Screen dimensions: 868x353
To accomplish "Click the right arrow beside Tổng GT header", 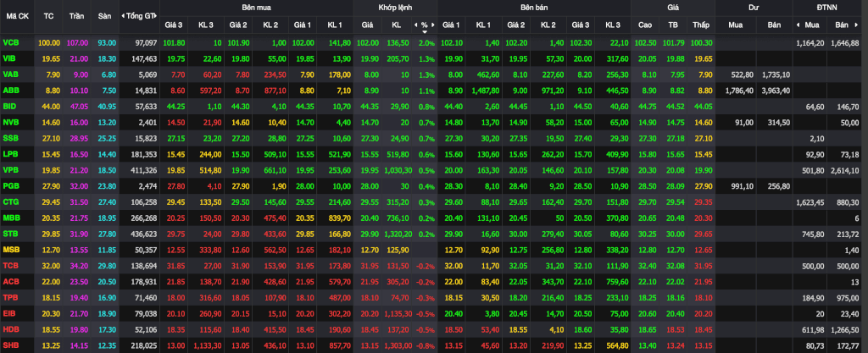I will pos(158,16).
